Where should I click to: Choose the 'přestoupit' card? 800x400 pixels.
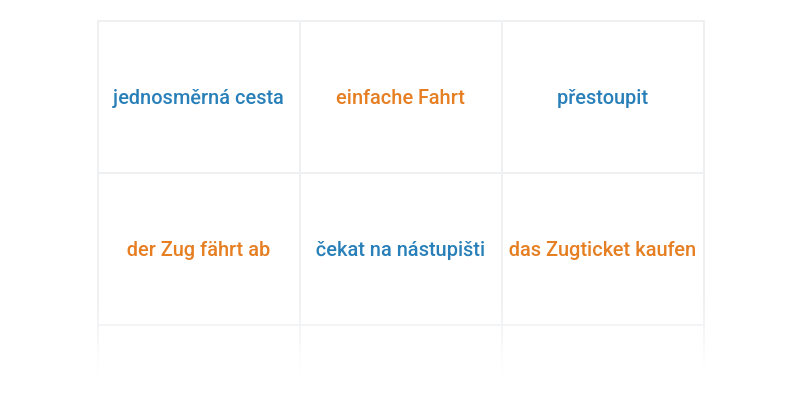click(x=603, y=97)
